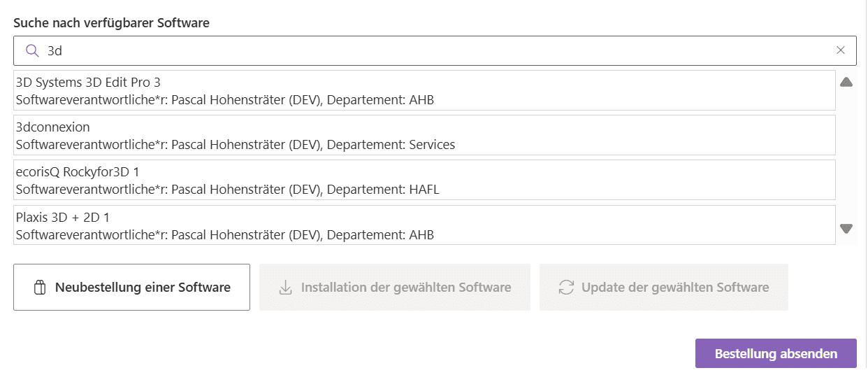Click the 'Suche nach verfügbarer Software' label
This screenshot has width=868, height=389.
(x=111, y=23)
